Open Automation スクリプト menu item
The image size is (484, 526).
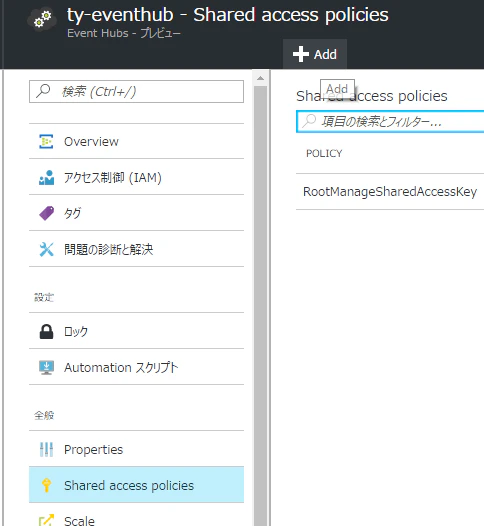point(137,367)
